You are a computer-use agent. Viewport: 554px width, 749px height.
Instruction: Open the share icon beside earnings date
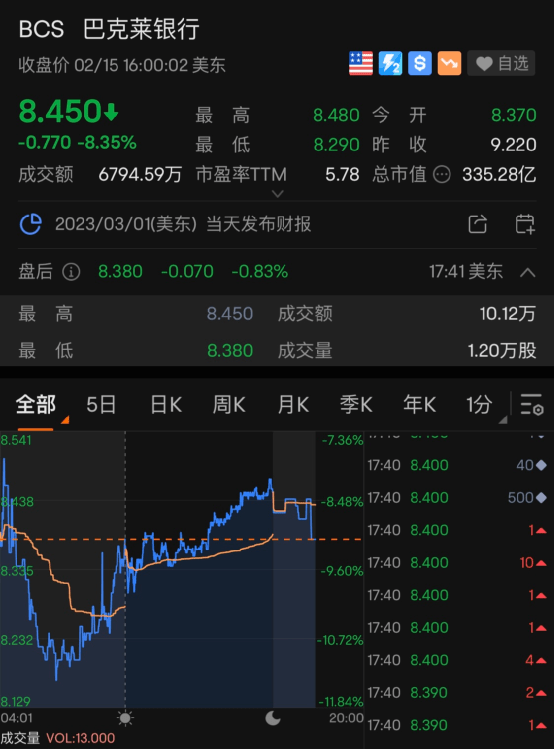478,224
